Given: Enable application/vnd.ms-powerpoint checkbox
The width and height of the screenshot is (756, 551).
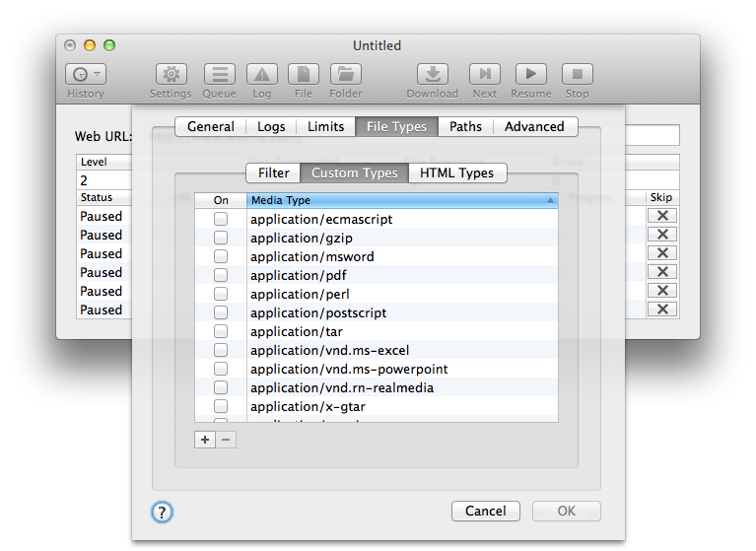Looking at the screenshot, I should click(221, 370).
